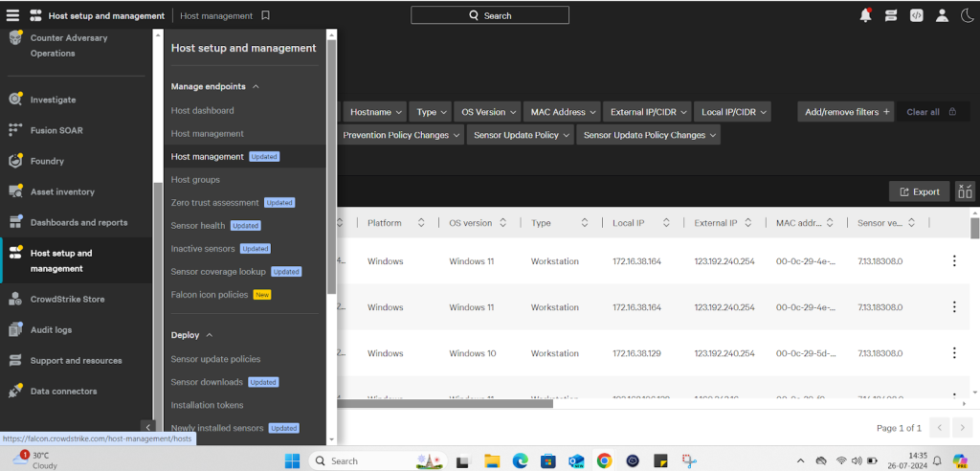Open File Explorer from taskbar

coord(493,461)
